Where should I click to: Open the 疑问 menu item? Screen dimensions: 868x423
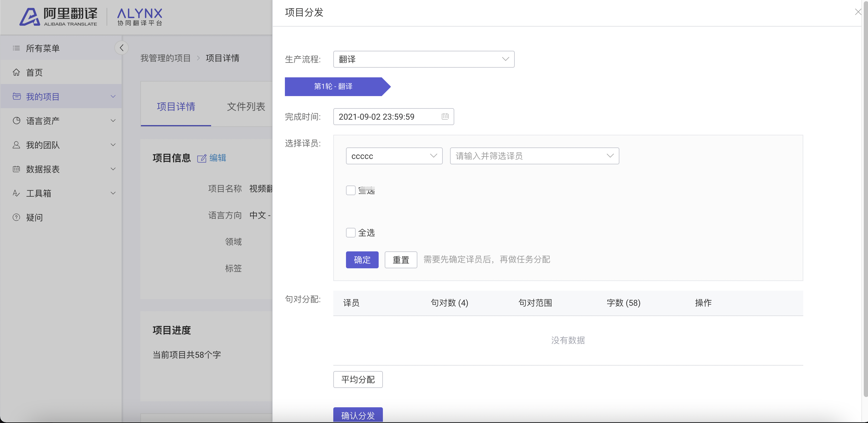(x=61, y=217)
